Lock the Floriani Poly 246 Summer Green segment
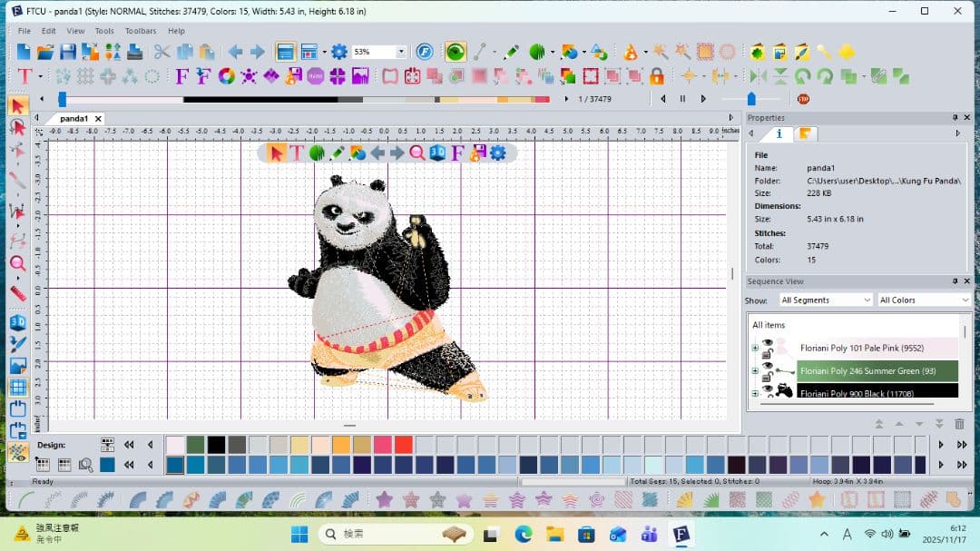The height and width of the screenshot is (551, 980). coord(765,377)
